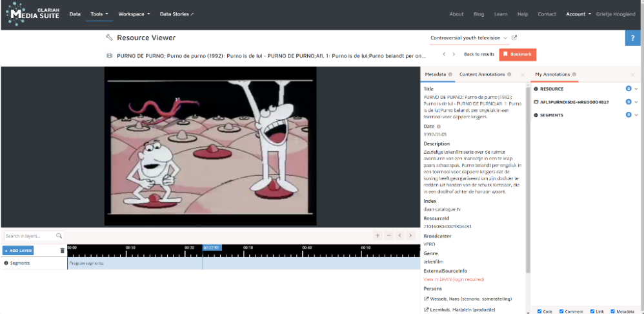
Task: Switch to the Content Annotations tab
Action: click(x=482, y=75)
